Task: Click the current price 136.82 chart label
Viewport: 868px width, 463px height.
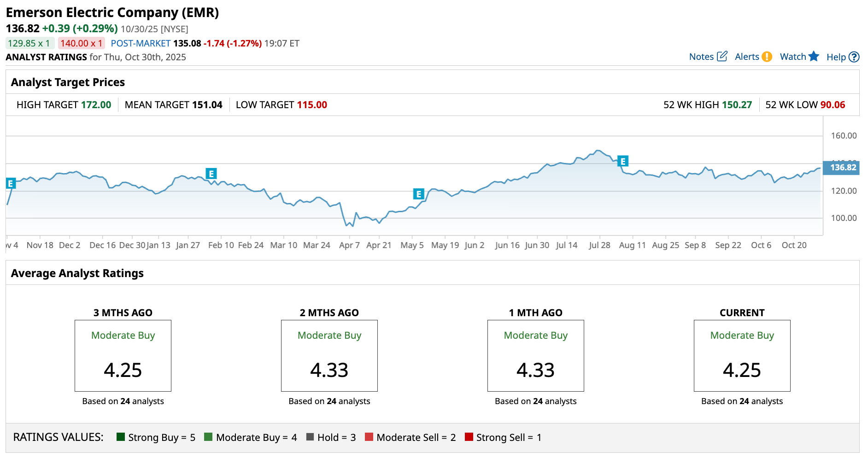Action: [x=843, y=168]
